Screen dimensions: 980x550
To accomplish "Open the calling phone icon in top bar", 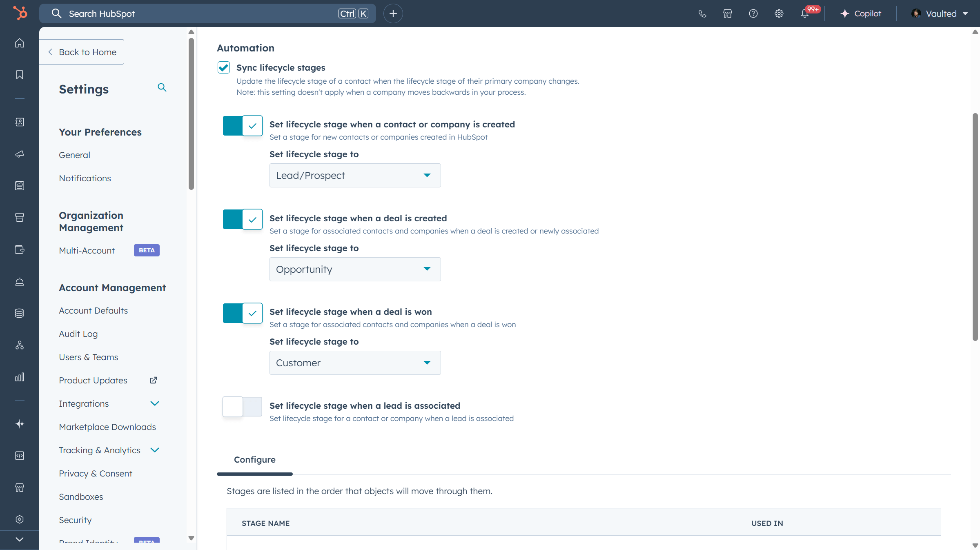I will [x=702, y=13].
